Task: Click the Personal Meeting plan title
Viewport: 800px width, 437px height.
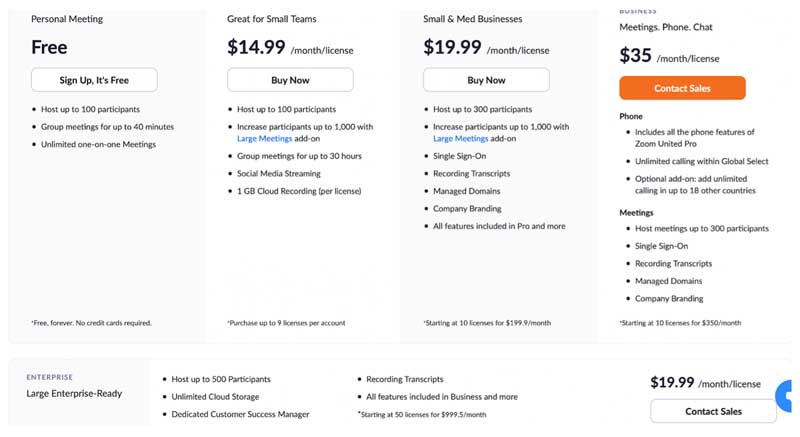Action: click(67, 19)
